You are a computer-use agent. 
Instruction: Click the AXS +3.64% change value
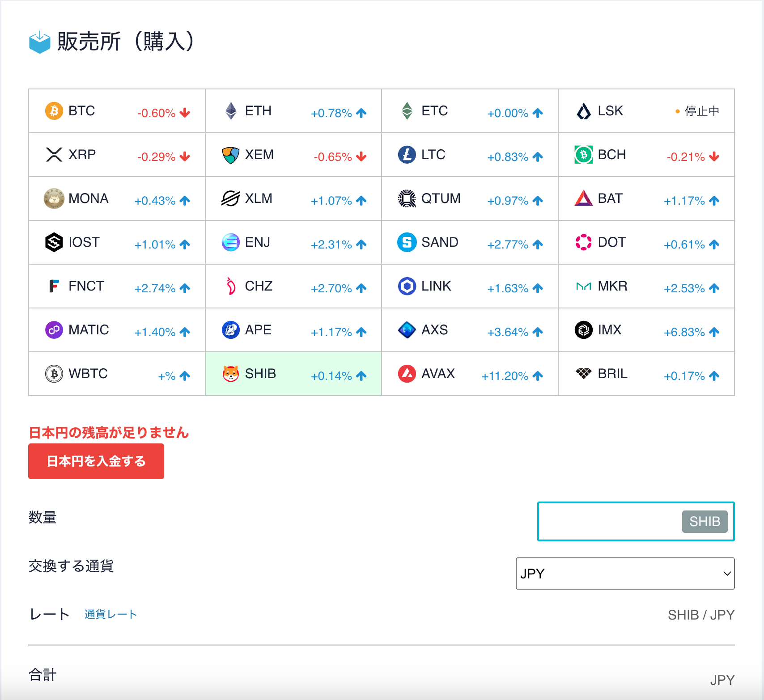pos(508,332)
